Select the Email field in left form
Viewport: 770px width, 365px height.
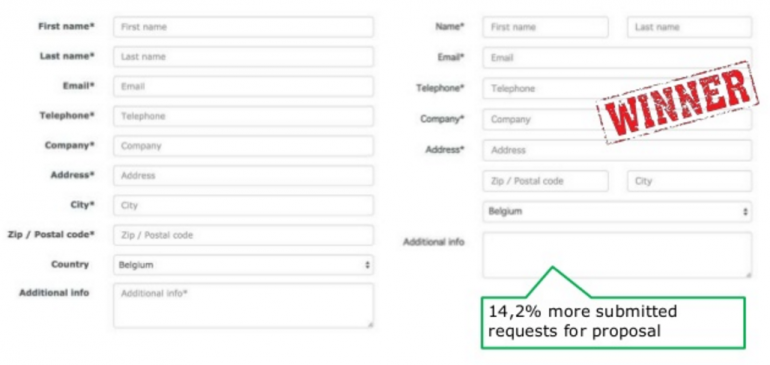243,86
